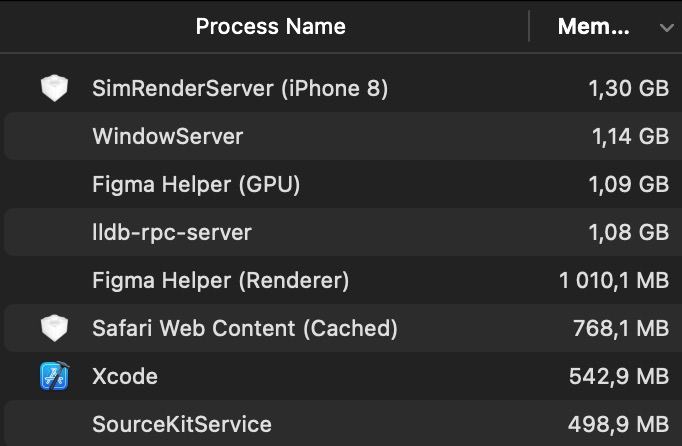This screenshot has height=446, width=682.
Task: Select the lldb-rpc-server process row
Action: click(341, 232)
